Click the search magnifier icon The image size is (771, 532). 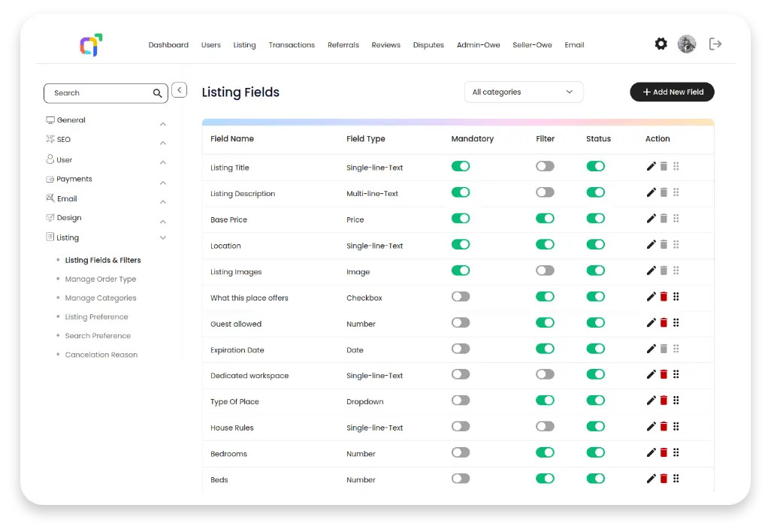[157, 93]
